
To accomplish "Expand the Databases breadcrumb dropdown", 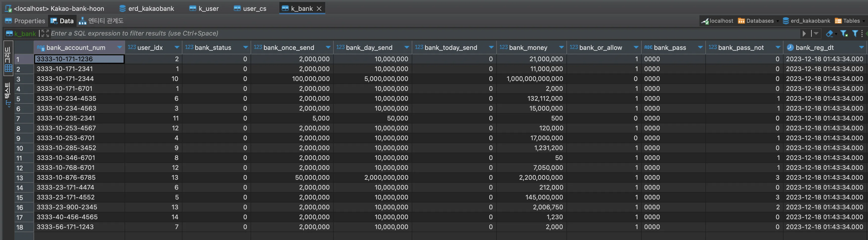I will pos(778,21).
